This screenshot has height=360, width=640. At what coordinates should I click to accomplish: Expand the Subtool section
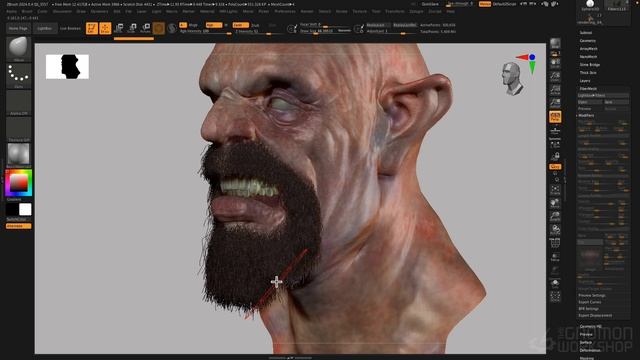[586, 33]
